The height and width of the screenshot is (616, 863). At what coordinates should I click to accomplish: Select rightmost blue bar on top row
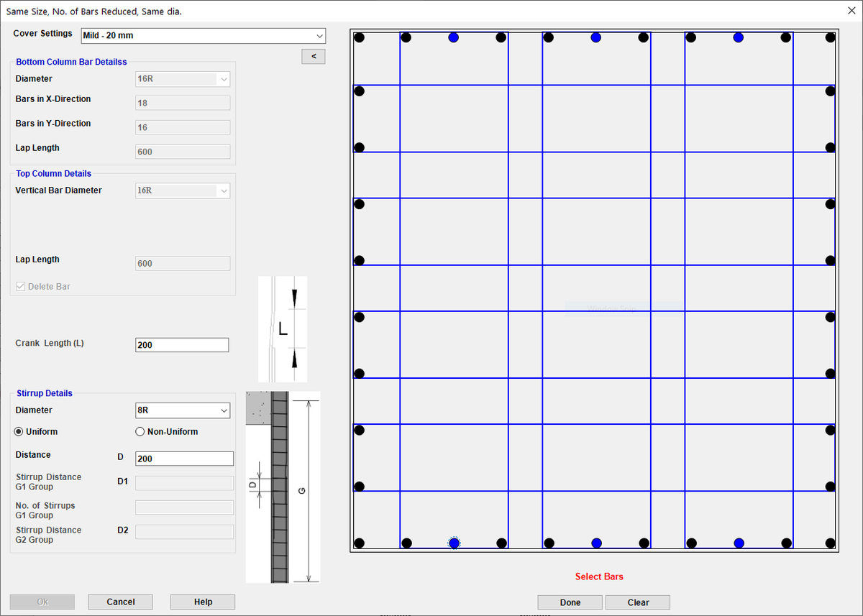739,38
